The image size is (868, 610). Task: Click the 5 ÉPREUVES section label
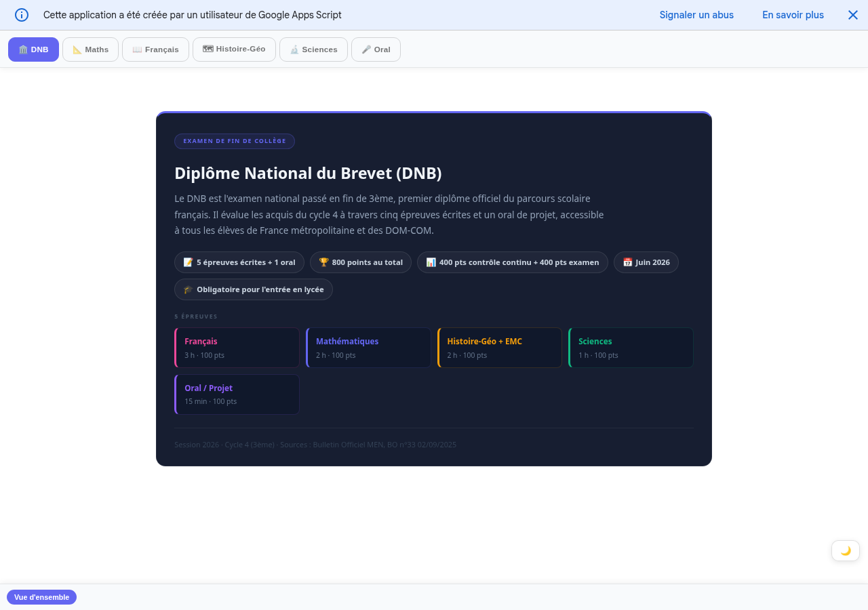tap(196, 317)
